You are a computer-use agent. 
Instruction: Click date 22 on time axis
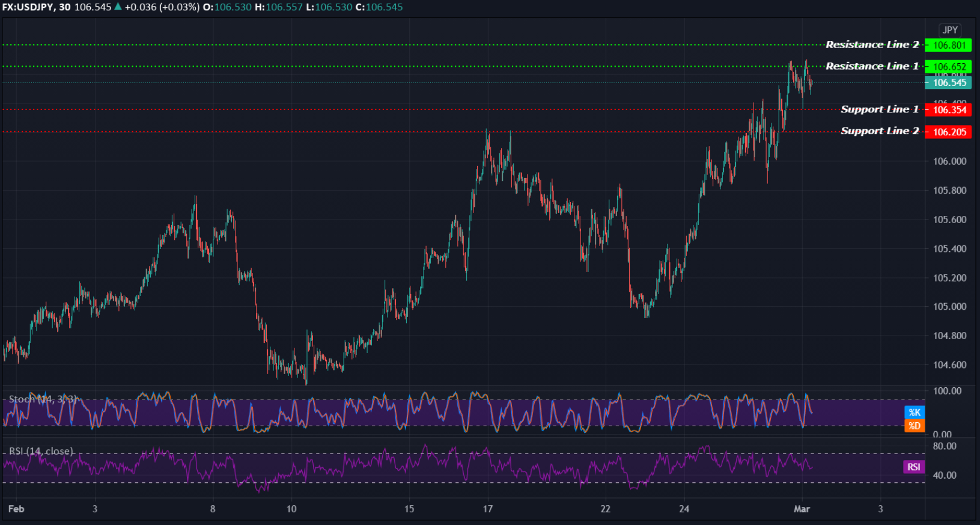tap(606, 509)
